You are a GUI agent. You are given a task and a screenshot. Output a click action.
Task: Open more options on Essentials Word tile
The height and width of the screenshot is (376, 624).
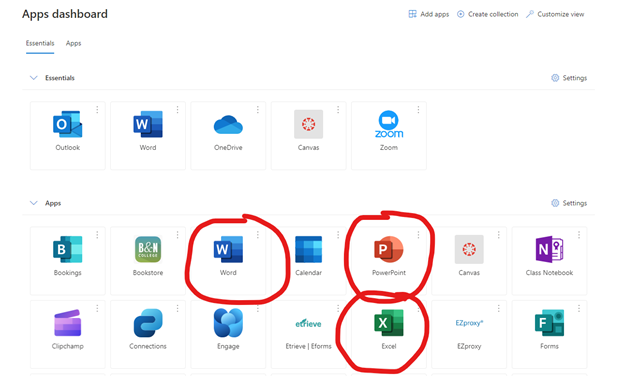(177, 109)
